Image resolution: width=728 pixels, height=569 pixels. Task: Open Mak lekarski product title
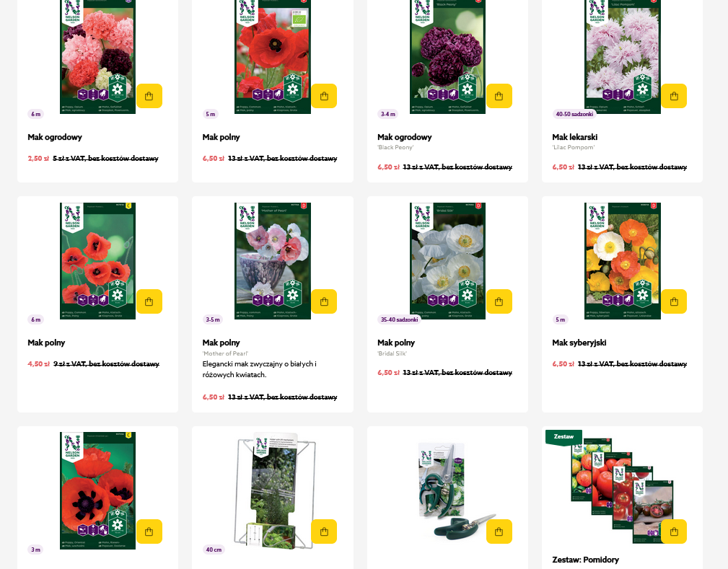[575, 137]
